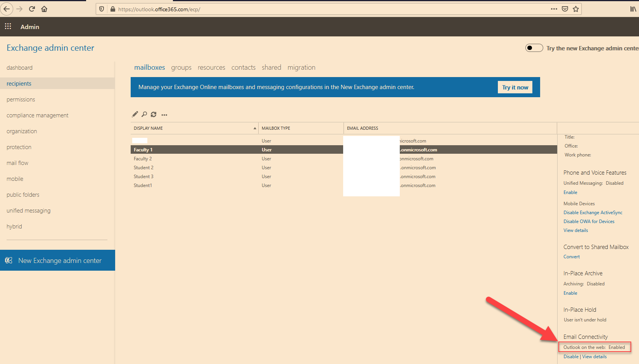Select the Student1 mailbox row
This screenshot has height=364, width=639.
(x=344, y=185)
